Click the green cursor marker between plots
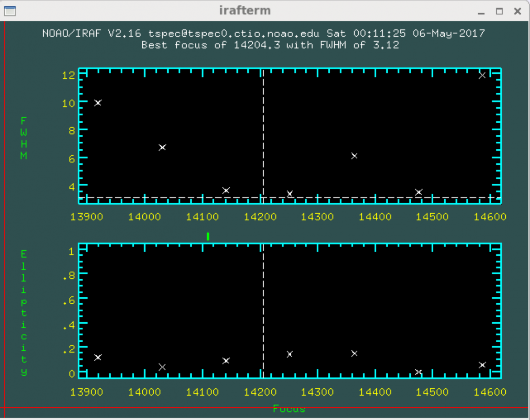The image size is (530, 420). click(x=208, y=237)
